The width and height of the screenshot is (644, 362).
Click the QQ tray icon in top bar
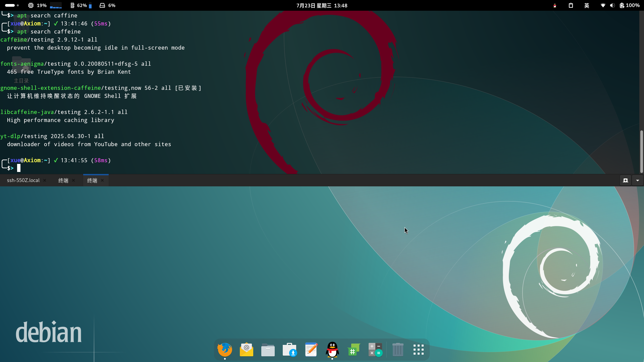pos(555,5)
